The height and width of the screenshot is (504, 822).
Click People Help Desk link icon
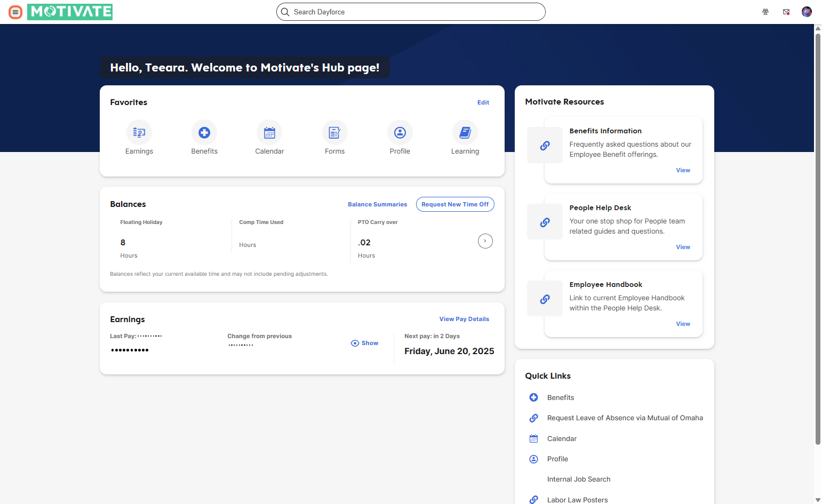coord(545,222)
